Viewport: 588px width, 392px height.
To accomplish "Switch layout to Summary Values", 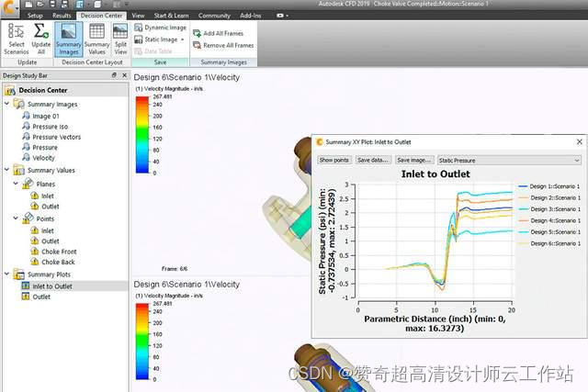I will (96, 39).
